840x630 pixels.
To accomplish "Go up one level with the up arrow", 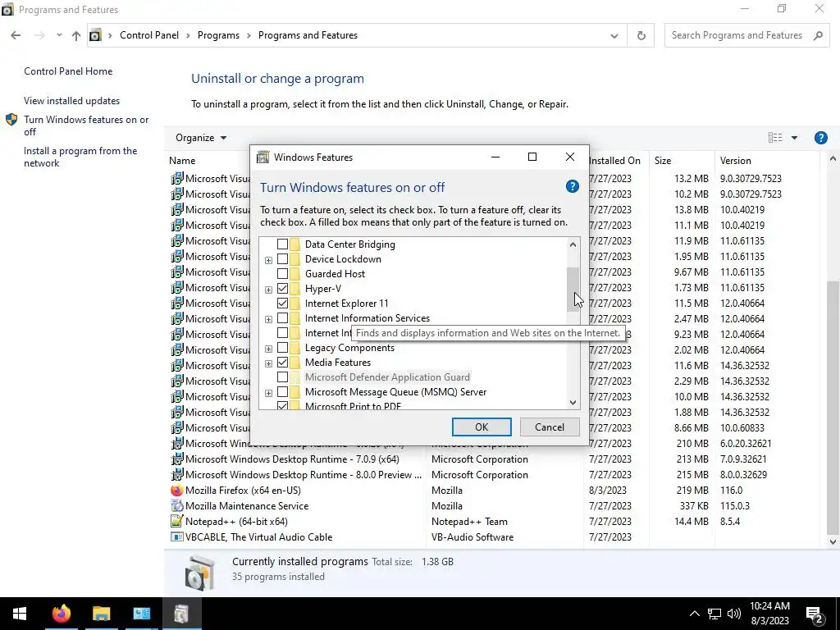I will (x=76, y=35).
